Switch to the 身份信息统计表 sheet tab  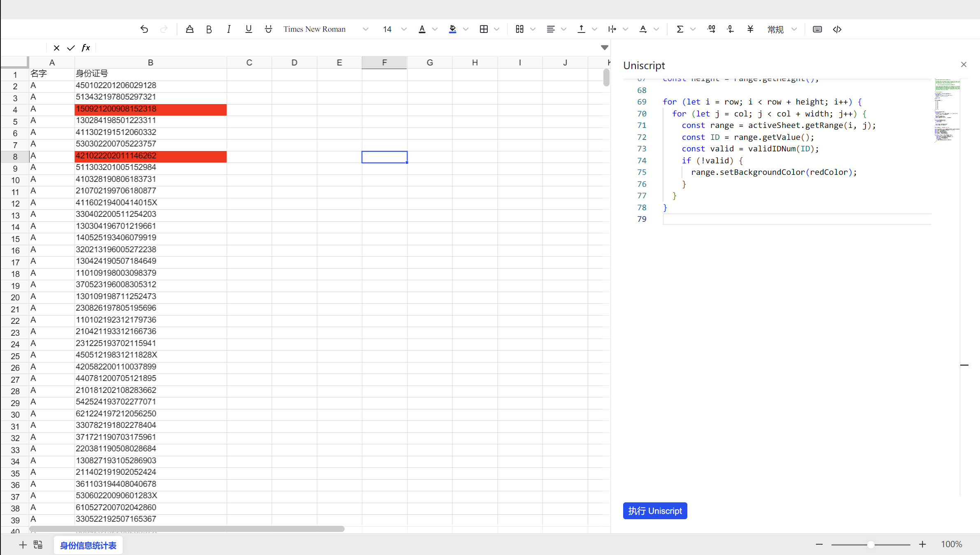[88, 546]
